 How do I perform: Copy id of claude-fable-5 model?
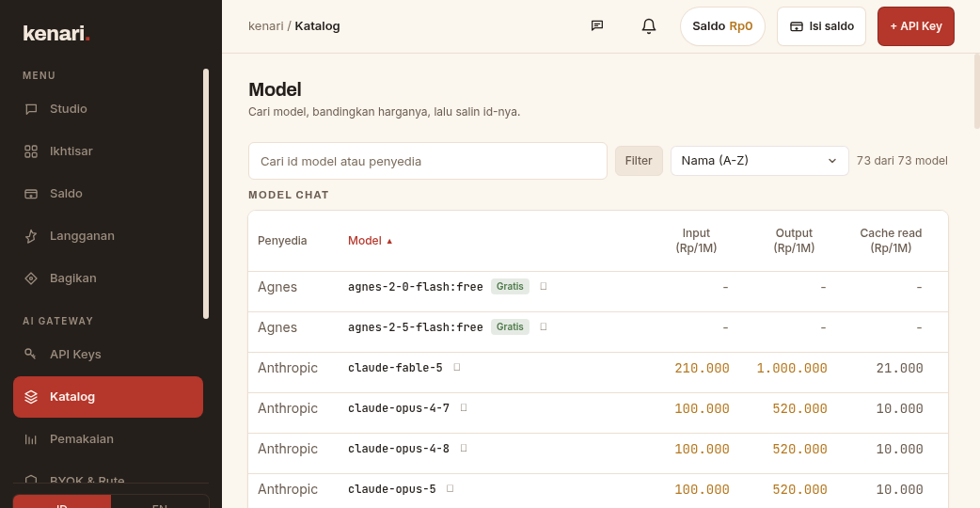tap(457, 368)
